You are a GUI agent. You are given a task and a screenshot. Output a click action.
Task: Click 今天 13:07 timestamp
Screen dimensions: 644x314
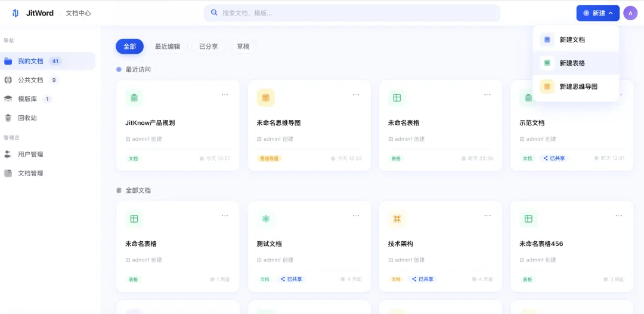coord(215,158)
